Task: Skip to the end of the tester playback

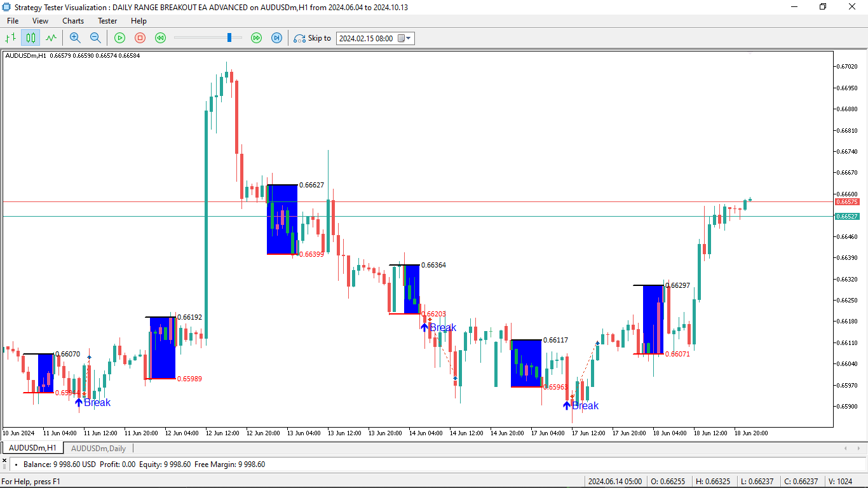Action: 276,38
